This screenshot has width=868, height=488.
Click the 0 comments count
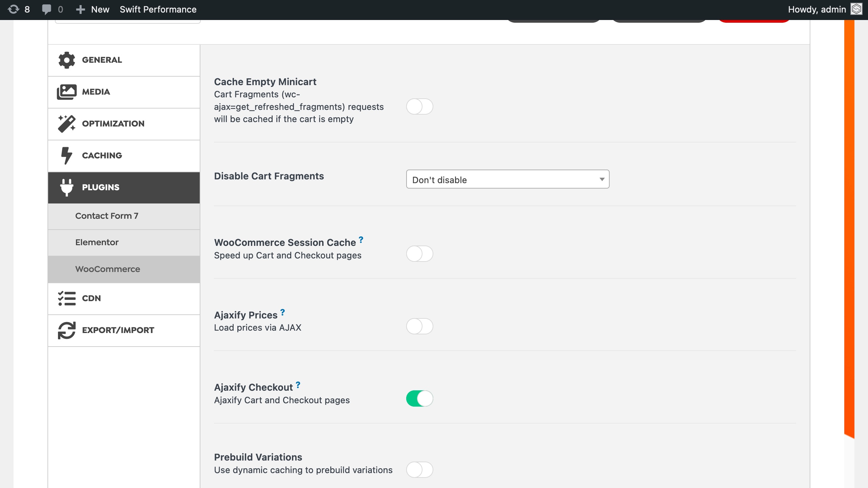coord(60,9)
